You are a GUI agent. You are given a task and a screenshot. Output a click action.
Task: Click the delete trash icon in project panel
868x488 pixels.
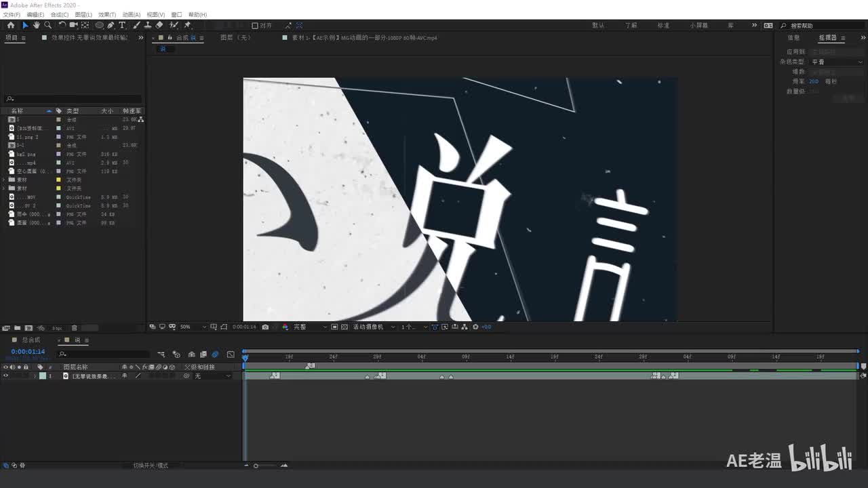tap(75, 328)
